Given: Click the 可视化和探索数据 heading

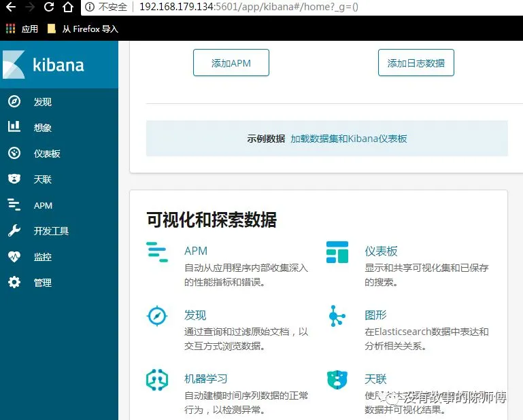Looking at the screenshot, I should (212, 220).
